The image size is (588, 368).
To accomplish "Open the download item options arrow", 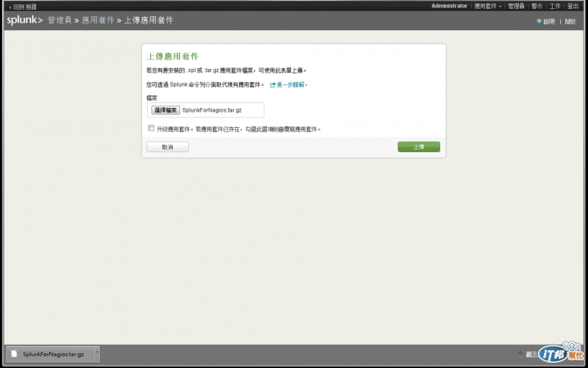I will click(x=97, y=353).
